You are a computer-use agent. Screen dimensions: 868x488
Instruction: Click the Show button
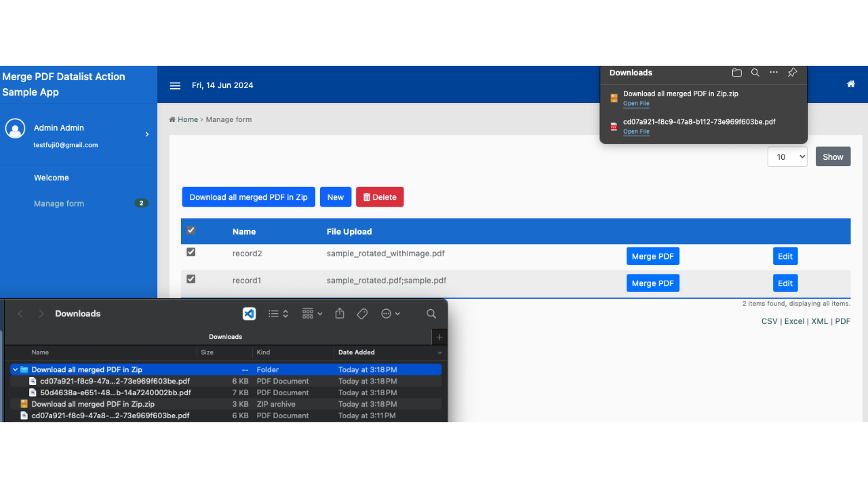point(833,157)
